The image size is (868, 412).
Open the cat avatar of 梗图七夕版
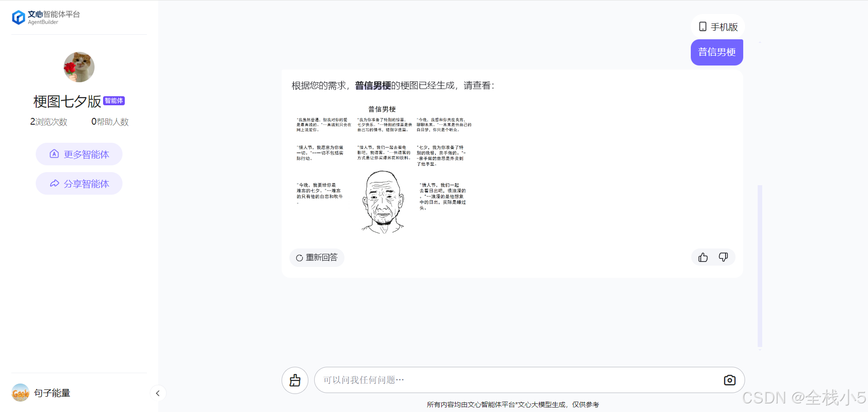[79, 67]
